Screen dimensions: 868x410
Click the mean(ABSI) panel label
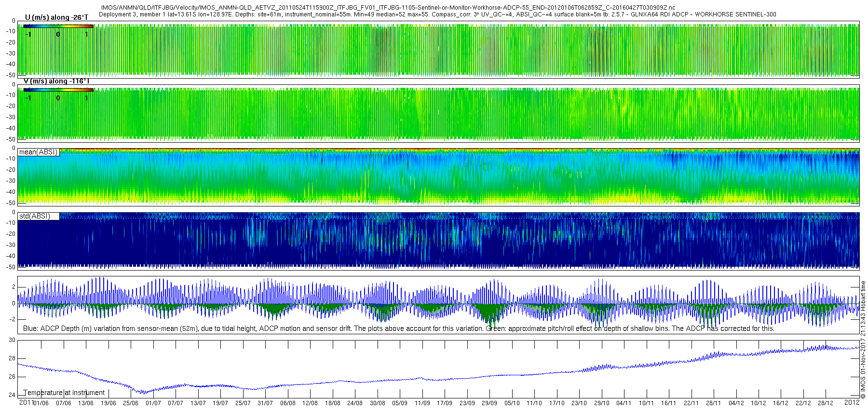tap(38, 152)
